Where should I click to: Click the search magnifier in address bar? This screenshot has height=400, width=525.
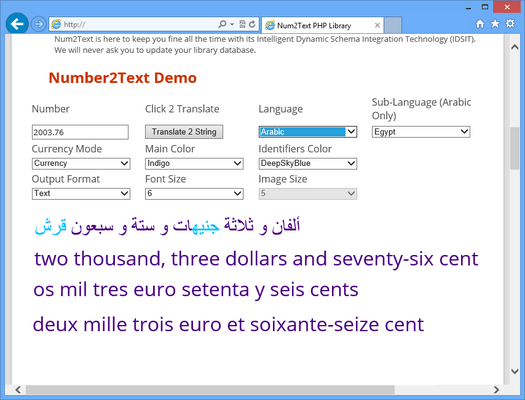[x=222, y=24]
